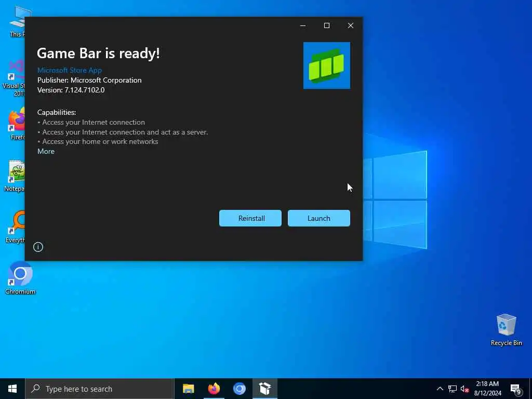
Task: Select the Firefox desktop shortcut
Action: 17,124
